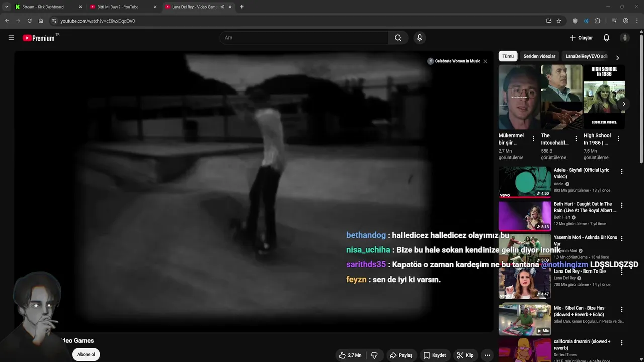This screenshot has width=644, height=362.
Task: Open Chrome three-dot menu
Action: click(x=637, y=21)
